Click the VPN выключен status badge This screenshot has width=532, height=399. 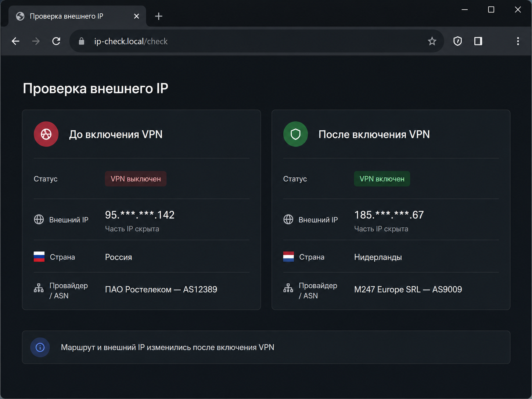[136, 179]
